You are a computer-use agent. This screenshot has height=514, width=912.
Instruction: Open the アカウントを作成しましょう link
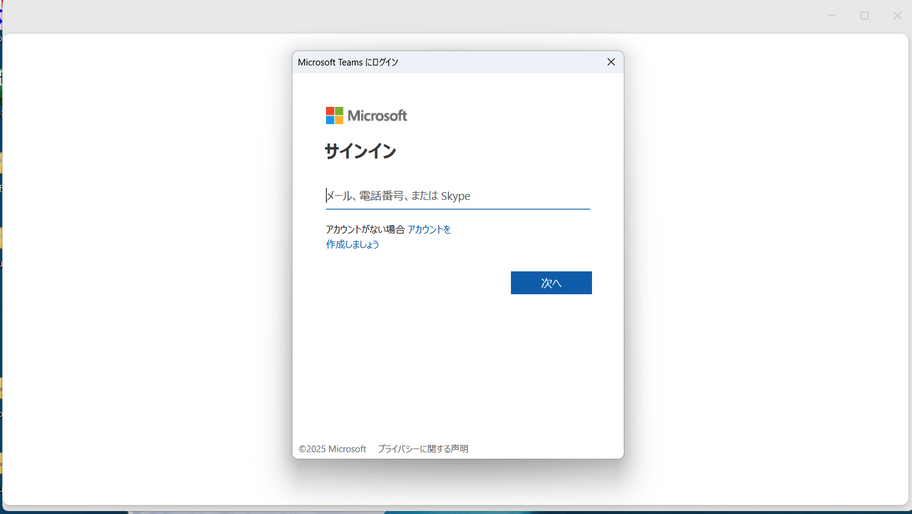(388, 237)
